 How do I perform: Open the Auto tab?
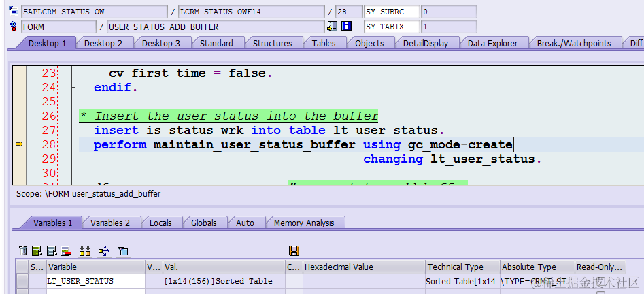245,223
